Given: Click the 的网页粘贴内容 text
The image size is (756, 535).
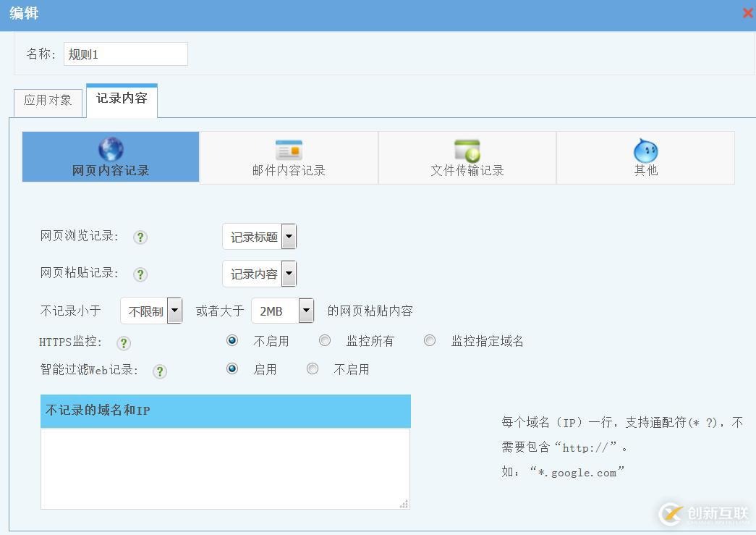Looking at the screenshot, I should [x=370, y=311].
